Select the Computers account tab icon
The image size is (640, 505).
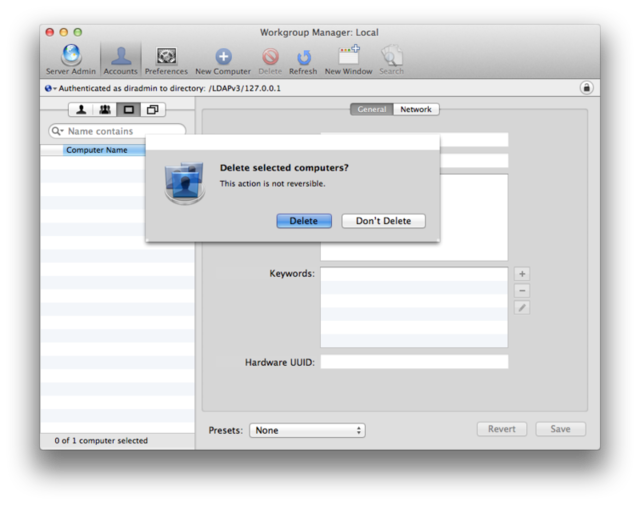(129, 109)
